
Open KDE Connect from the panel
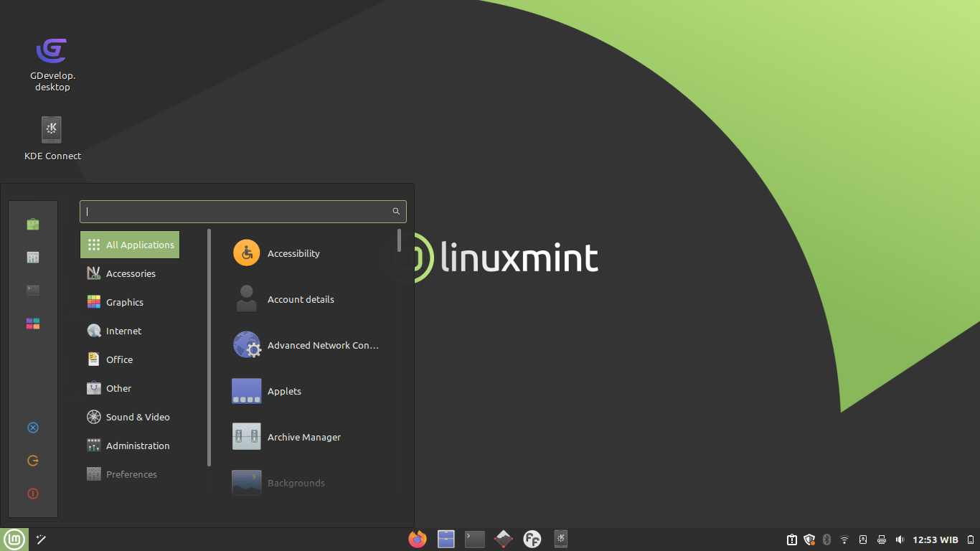(561, 540)
